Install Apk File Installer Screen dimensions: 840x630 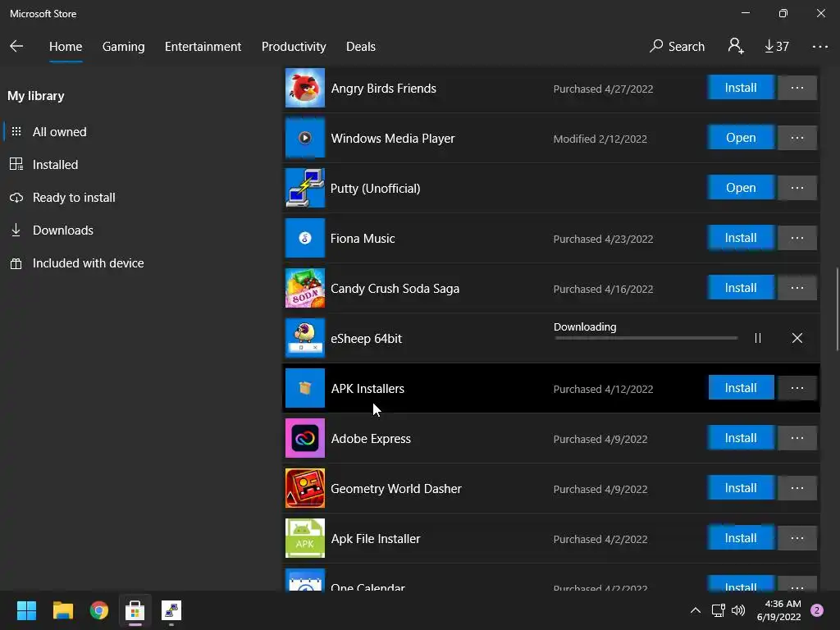pos(741,538)
